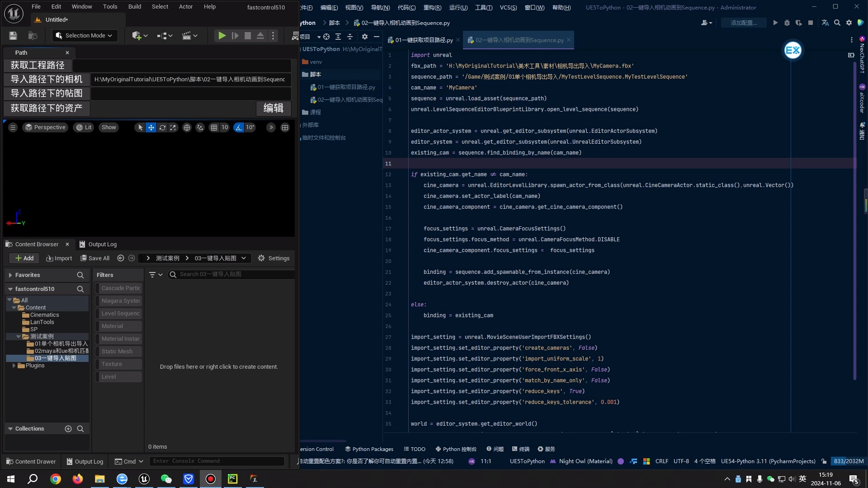Open PyCharm search magnifier icon
Image resolution: width=868 pixels, height=488 pixels.
[x=837, y=23]
